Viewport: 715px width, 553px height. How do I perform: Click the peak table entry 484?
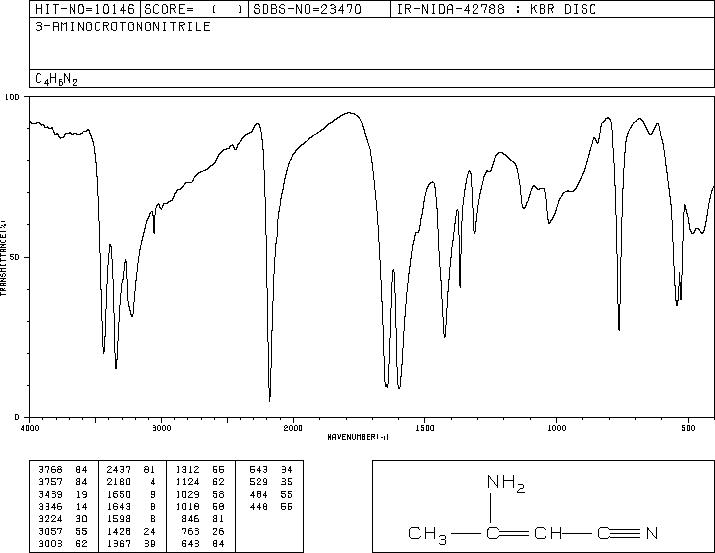click(x=259, y=494)
